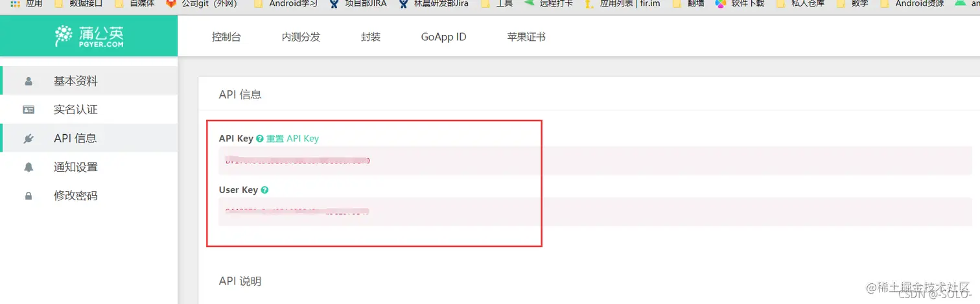Select 通知设置 in the sidebar

89,167
